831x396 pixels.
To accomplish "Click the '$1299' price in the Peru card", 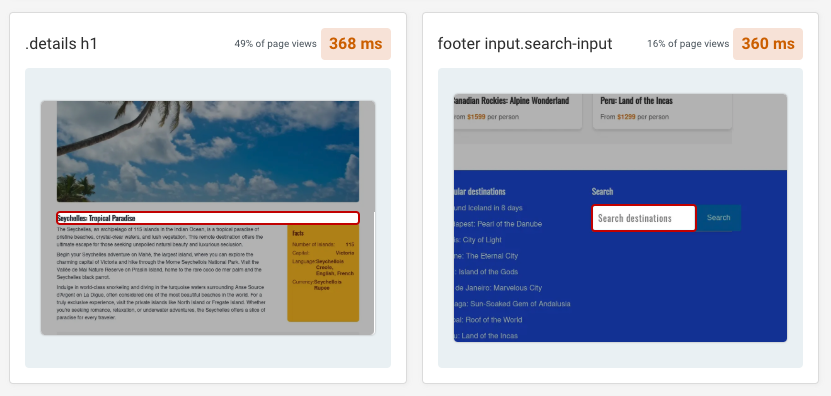I will pos(625,117).
